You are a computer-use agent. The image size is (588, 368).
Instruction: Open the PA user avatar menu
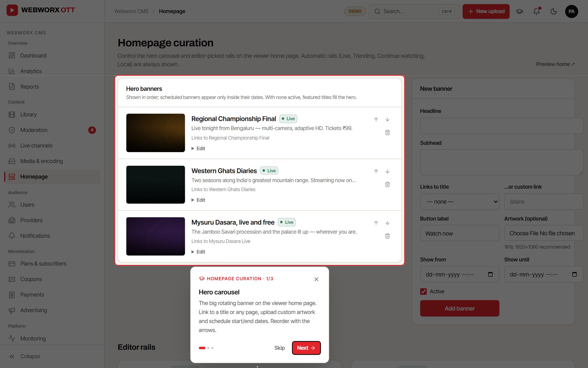point(571,11)
